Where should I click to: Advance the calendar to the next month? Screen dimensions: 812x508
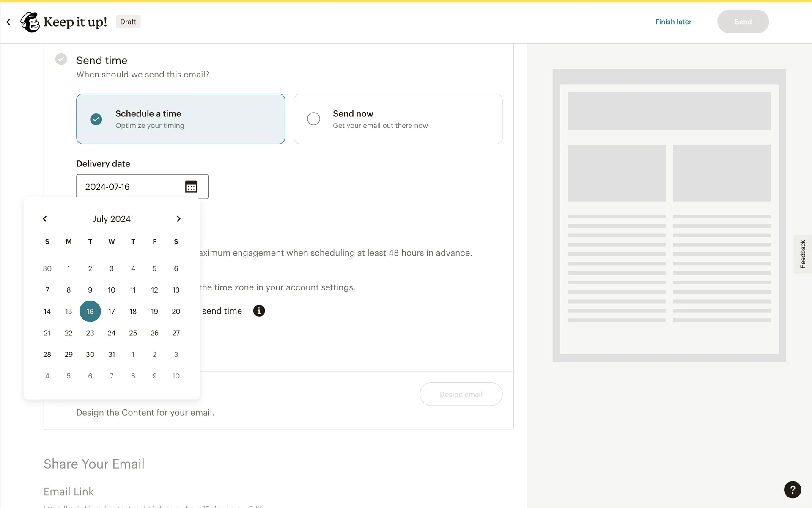pyautogui.click(x=178, y=219)
